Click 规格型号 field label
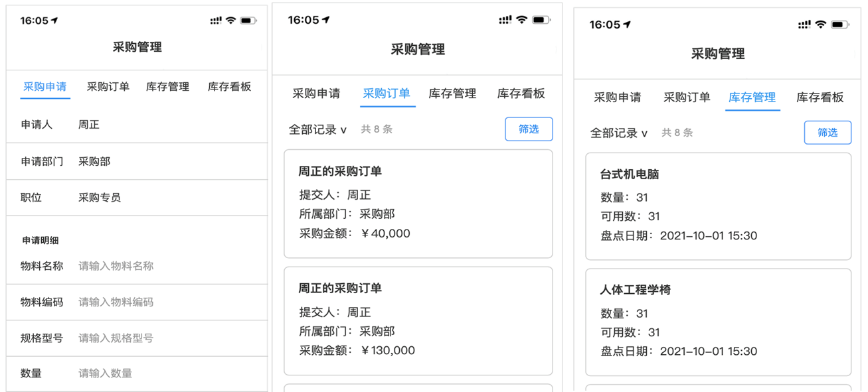868x392 pixels. pos(42,338)
